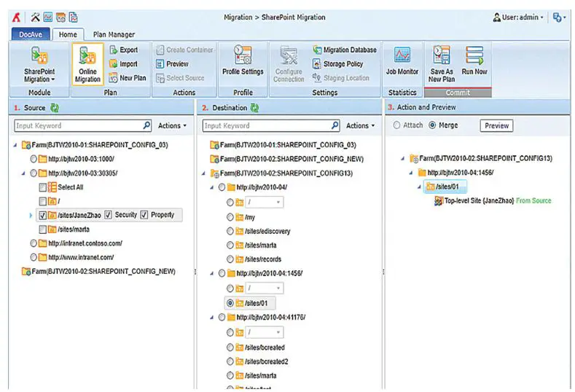Open the DocAve tab
The width and height of the screenshot is (575, 392).
click(31, 34)
